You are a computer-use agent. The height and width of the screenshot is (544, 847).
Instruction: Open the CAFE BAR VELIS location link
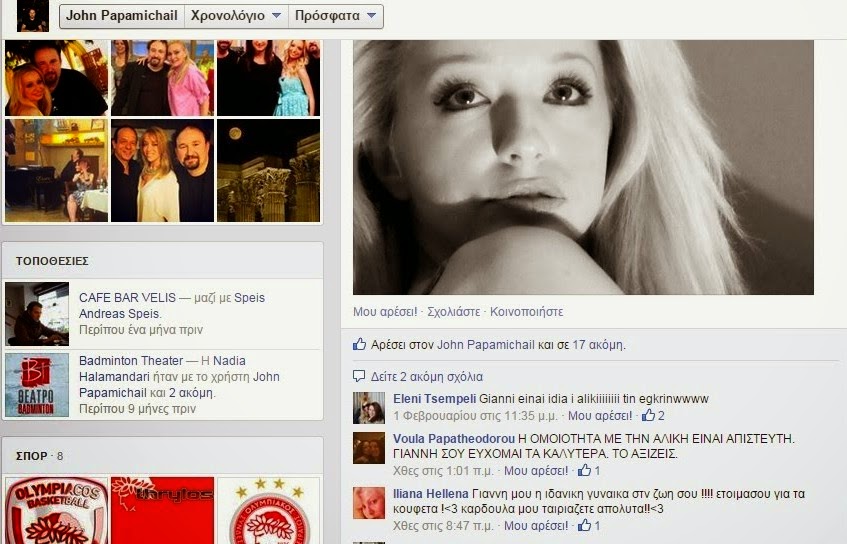coord(127,298)
